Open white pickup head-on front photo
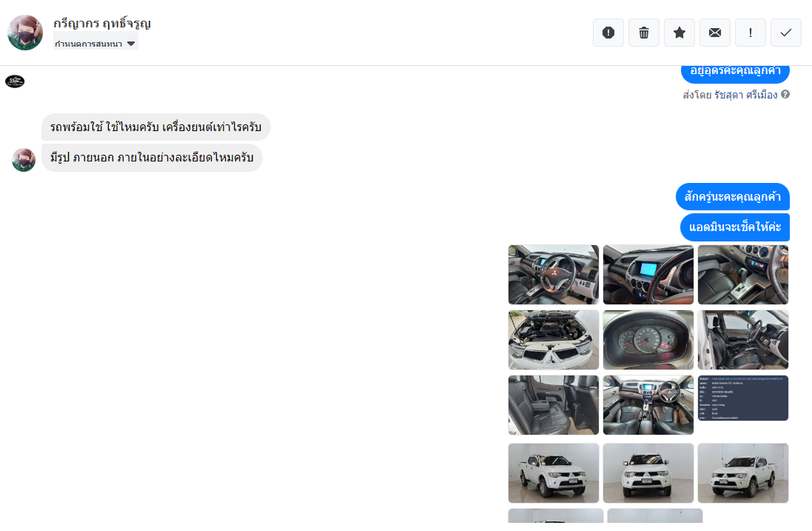This screenshot has height=531, width=812. tap(648, 473)
